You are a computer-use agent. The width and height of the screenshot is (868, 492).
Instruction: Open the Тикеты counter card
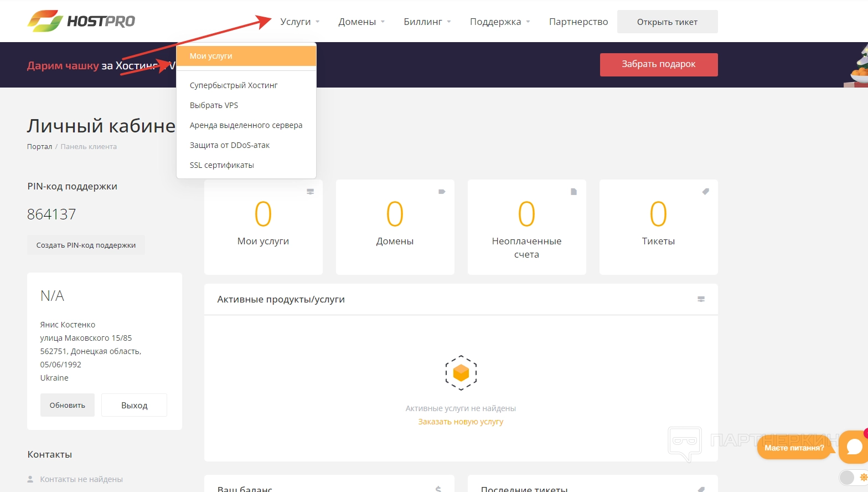point(659,227)
